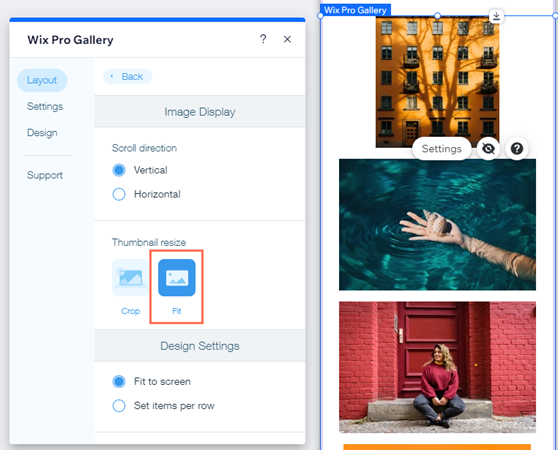Click the download arrow icon on gallery
The image size is (558, 450).
point(496,16)
